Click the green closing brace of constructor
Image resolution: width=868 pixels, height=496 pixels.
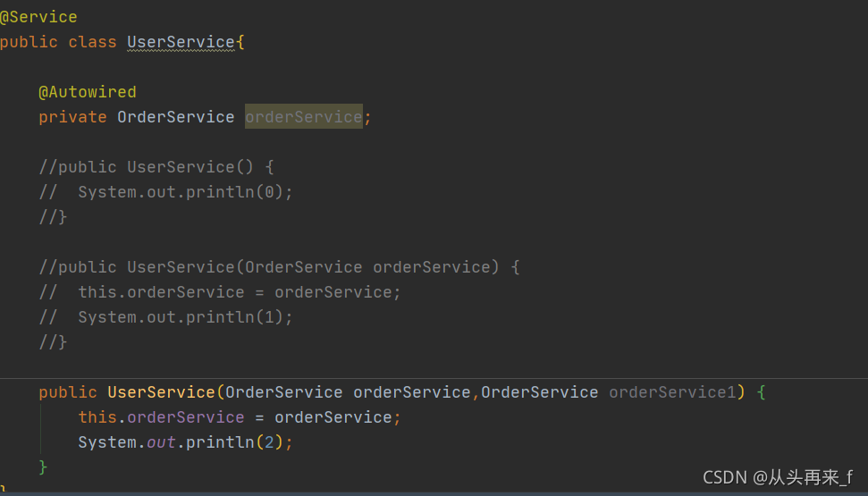tap(43, 467)
